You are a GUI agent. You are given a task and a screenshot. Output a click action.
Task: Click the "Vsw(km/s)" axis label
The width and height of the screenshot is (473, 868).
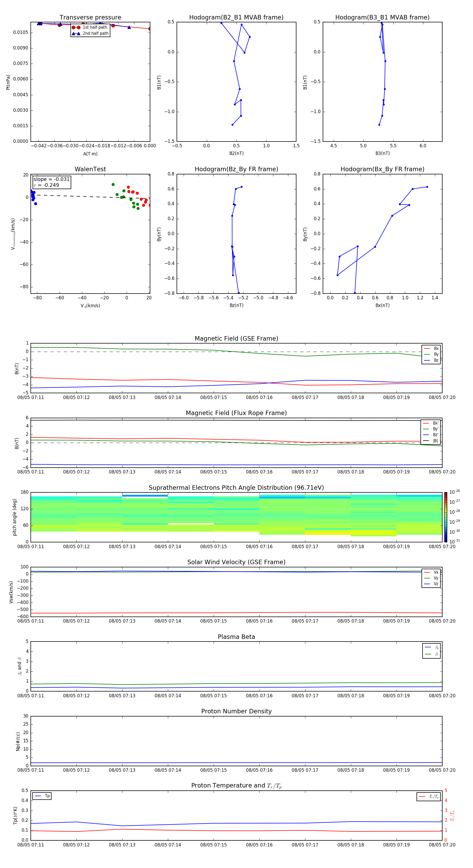[11, 592]
